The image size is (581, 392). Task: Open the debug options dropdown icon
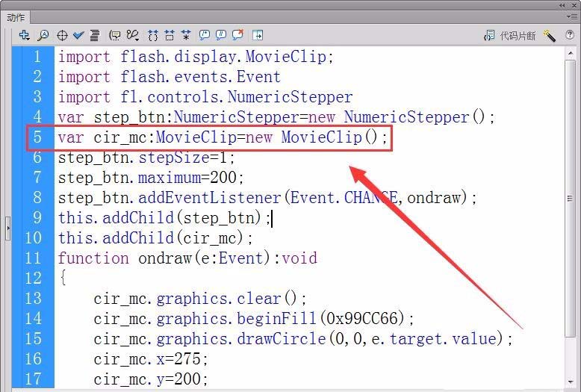point(132,36)
